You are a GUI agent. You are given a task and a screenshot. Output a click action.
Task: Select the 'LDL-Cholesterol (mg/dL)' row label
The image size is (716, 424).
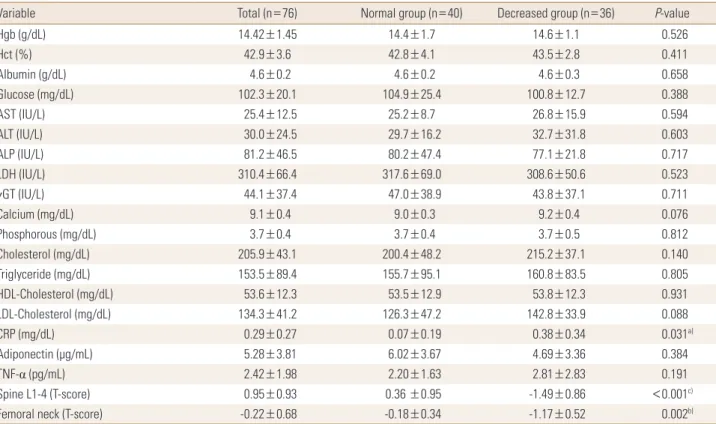[55, 314]
